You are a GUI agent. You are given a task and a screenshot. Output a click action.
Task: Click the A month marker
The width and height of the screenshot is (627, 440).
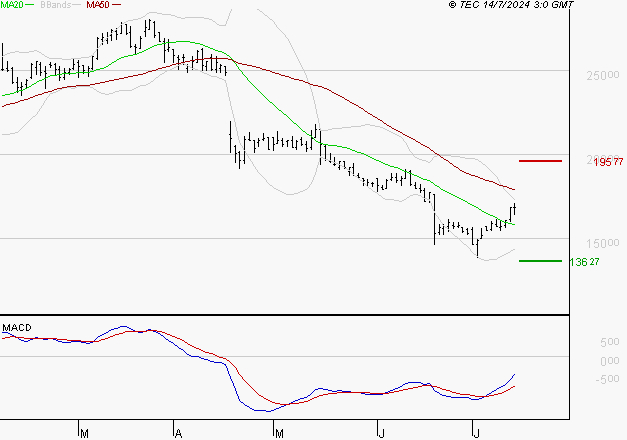pyautogui.click(x=179, y=434)
